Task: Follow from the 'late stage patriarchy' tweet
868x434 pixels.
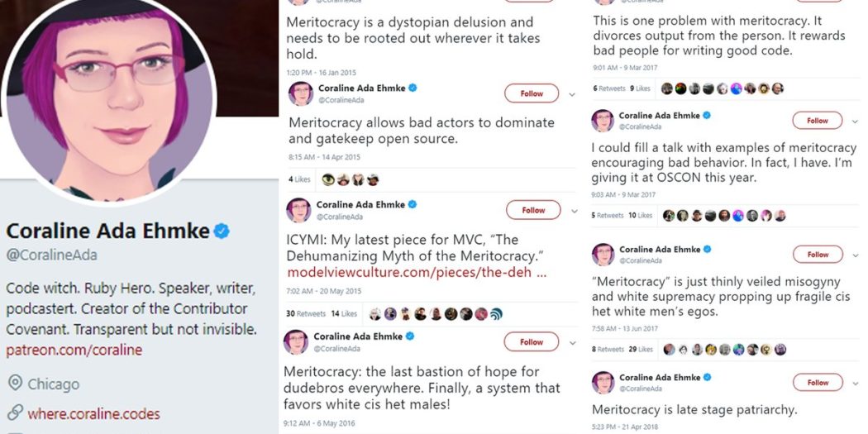Action: (818, 383)
